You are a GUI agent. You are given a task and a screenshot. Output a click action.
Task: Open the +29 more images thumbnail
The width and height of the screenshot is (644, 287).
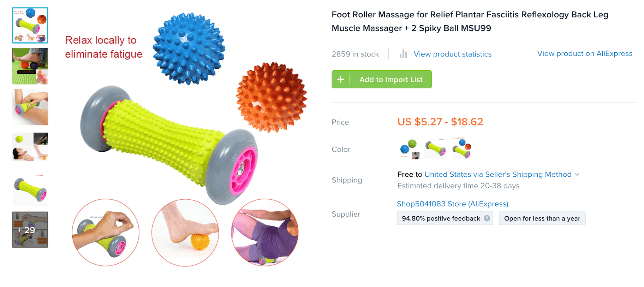(30, 230)
